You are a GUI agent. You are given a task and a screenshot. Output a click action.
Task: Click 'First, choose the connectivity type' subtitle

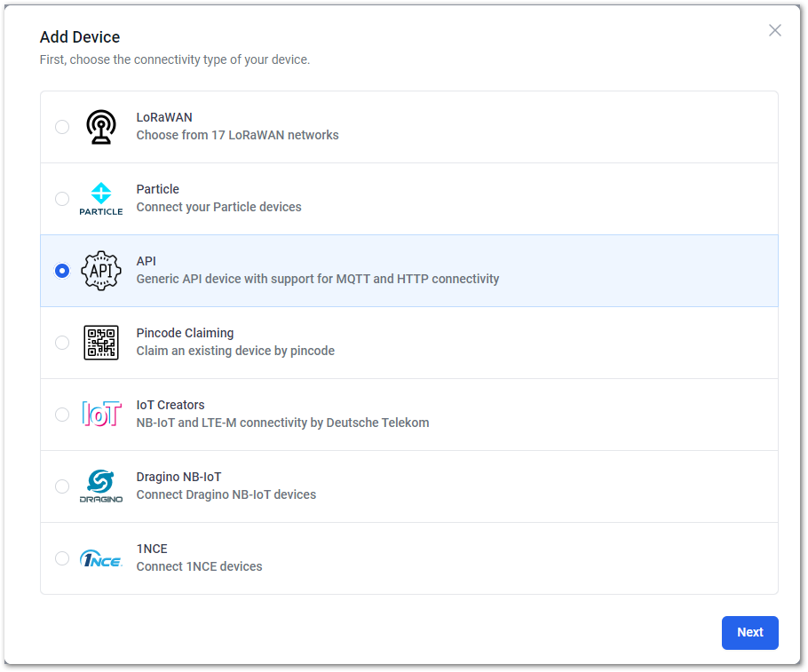click(175, 59)
